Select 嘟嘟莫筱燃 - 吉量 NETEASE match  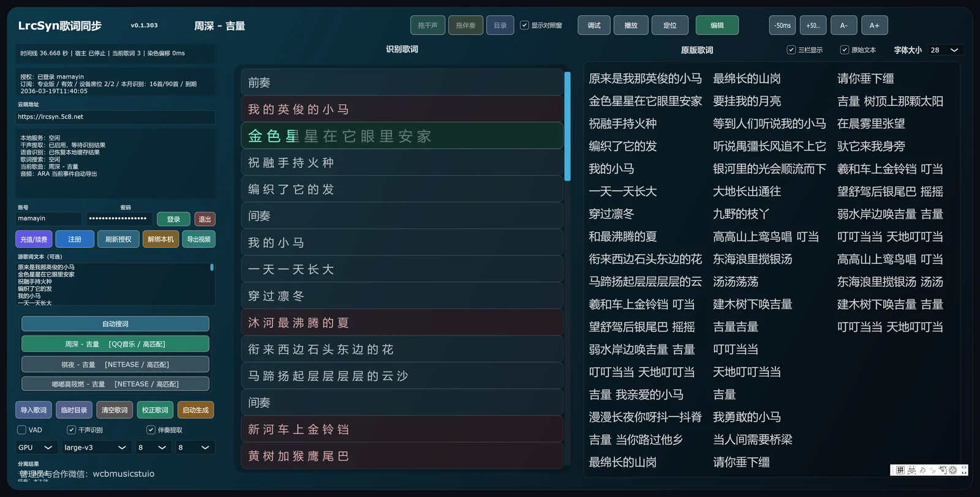[115, 384]
